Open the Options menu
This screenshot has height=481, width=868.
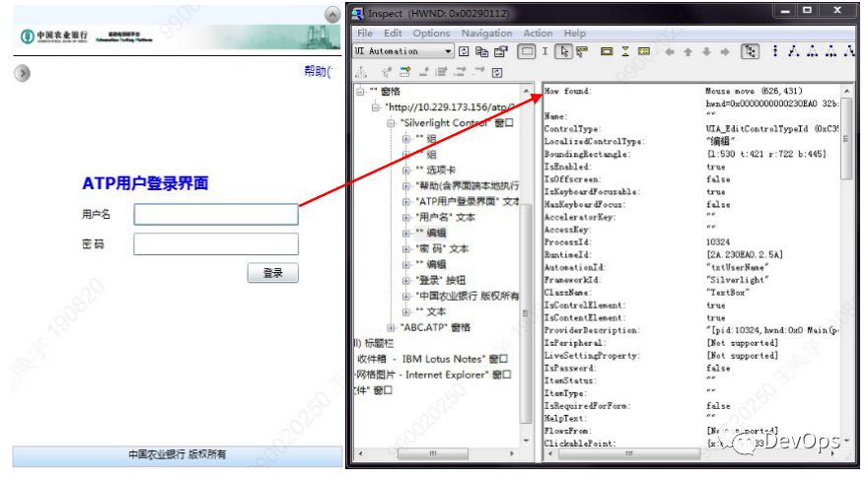click(x=431, y=34)
